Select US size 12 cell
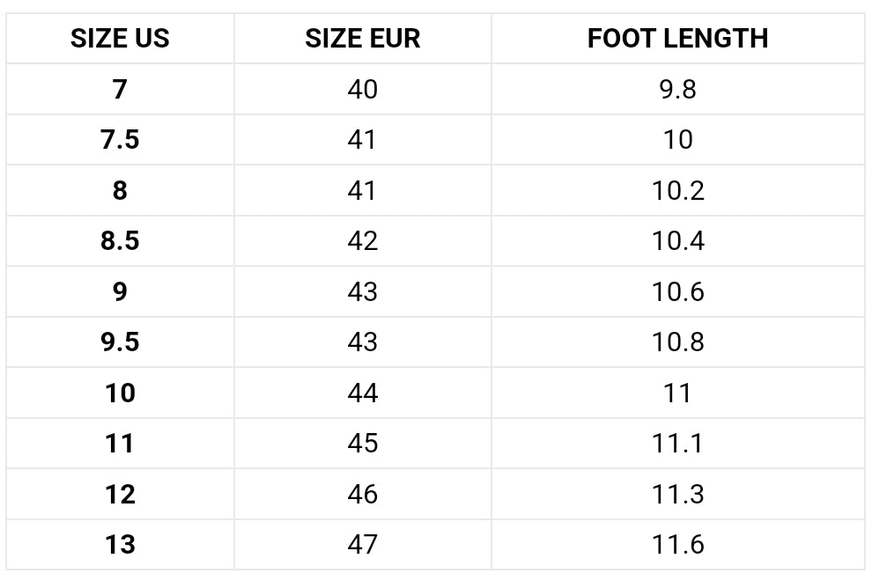Image resolution: width=872 pixels, height=588 pixels. [x=120, y=494]
